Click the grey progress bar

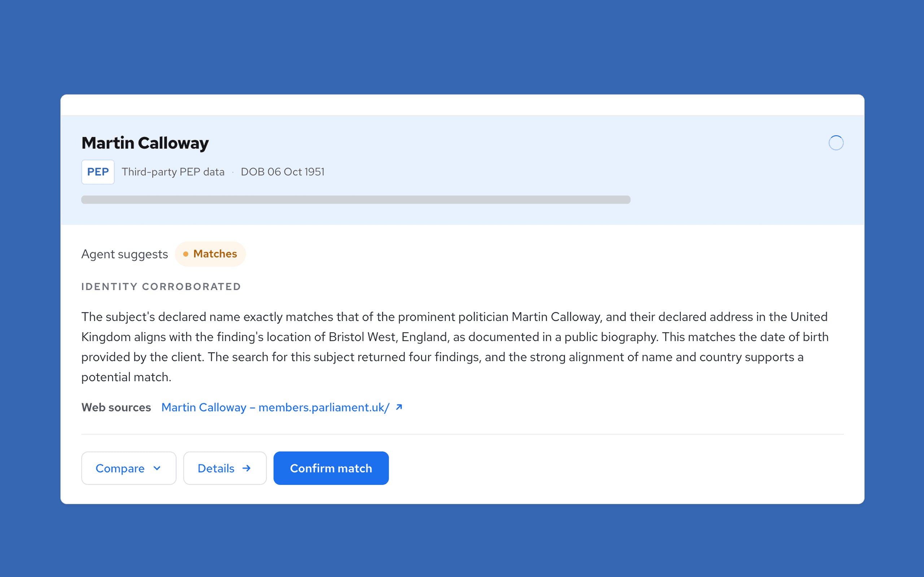(x=356, y=200)
